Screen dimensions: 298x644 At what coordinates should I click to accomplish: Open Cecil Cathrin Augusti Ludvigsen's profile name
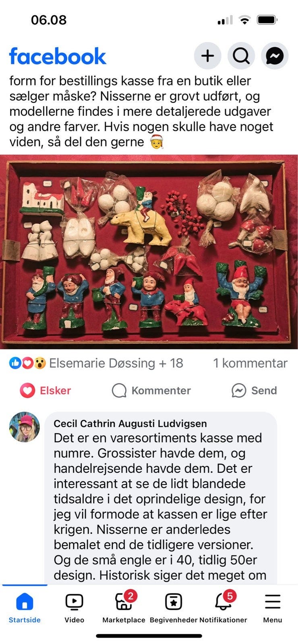(x=130, y=423)
